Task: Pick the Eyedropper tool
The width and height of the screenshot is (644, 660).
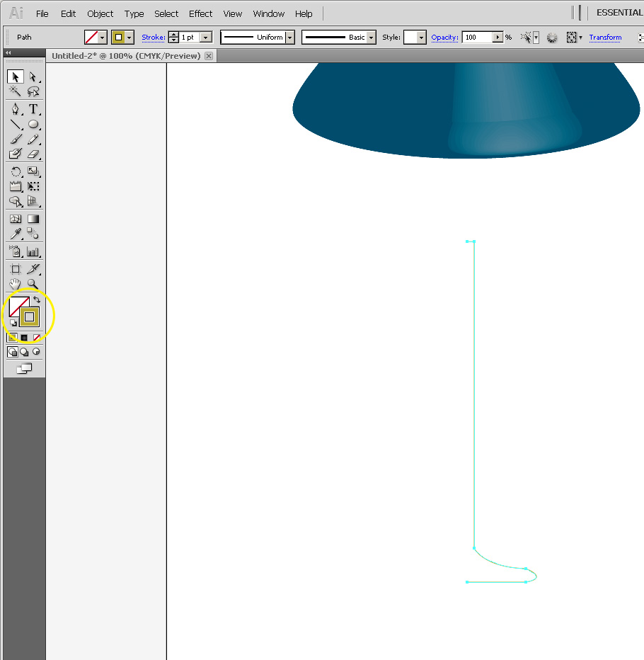Action: coord(15,234)
